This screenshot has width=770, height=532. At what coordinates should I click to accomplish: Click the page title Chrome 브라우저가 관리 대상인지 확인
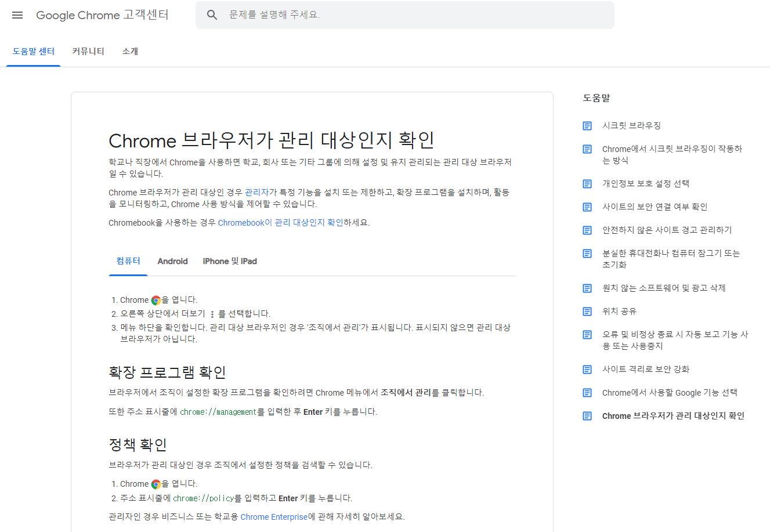click(x=272, y=140)
